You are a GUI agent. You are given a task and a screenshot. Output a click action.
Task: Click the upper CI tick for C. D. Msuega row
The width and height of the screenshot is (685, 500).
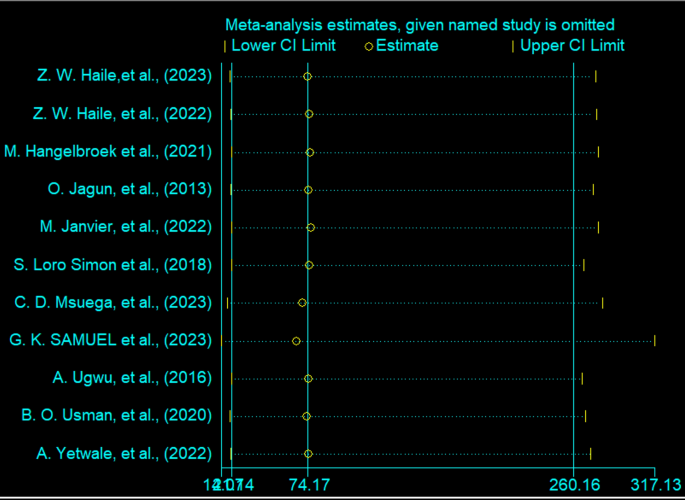tap(602, 303)
